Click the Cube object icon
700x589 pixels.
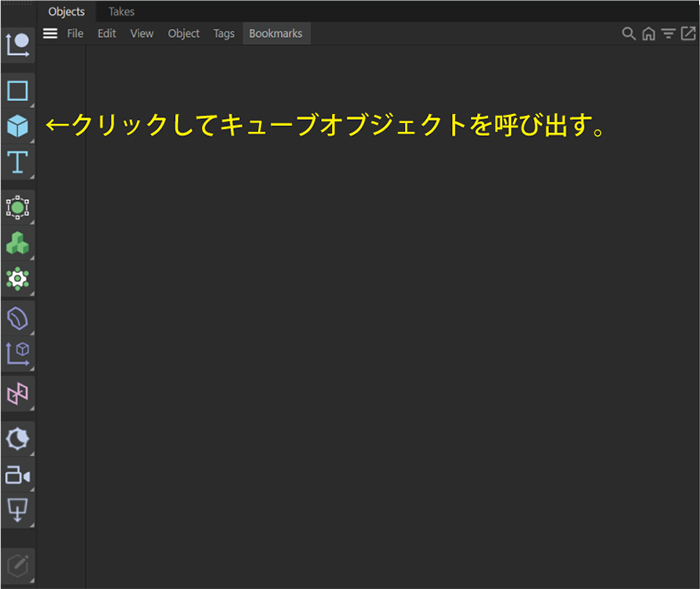click(18, 127)
